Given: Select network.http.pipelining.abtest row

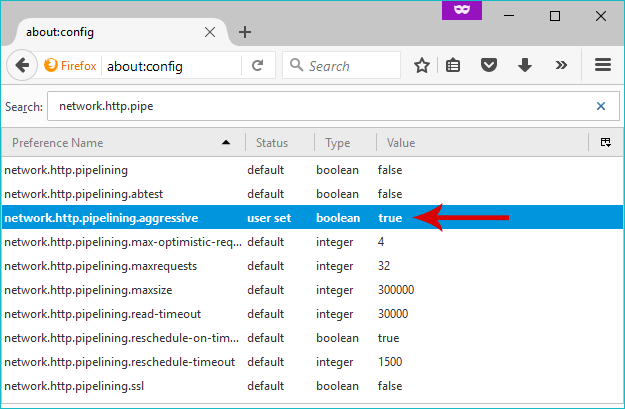Looking at the screenshot, I should pos(312,194).
